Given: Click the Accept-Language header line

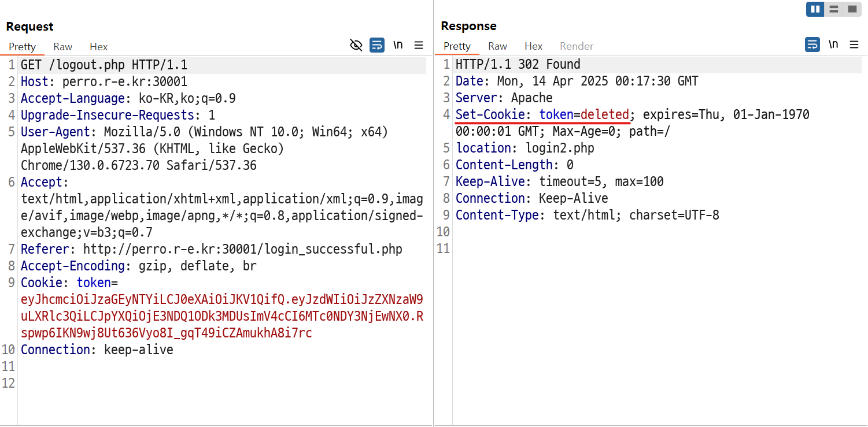Looking at the screenshot, I should click(x=128, y=99).
